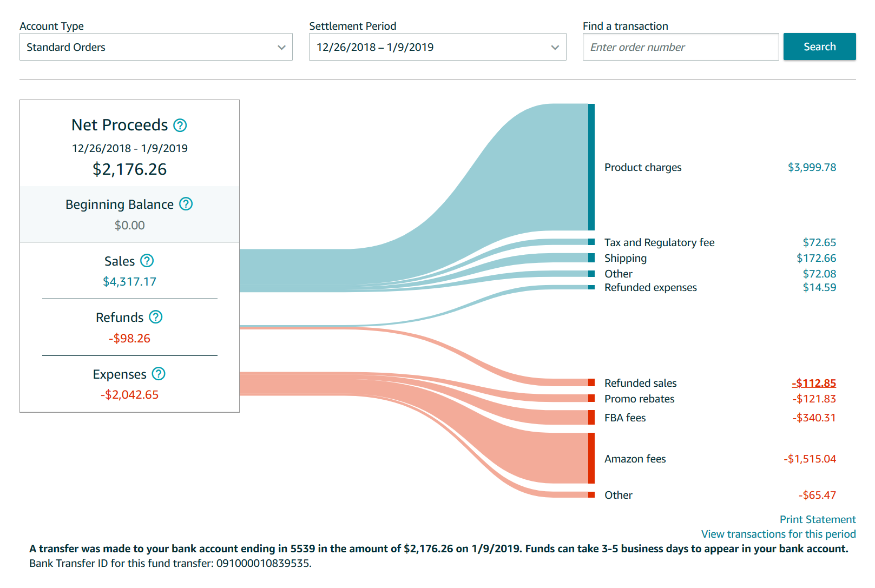Click the order number input field

(x=681, y=47)
